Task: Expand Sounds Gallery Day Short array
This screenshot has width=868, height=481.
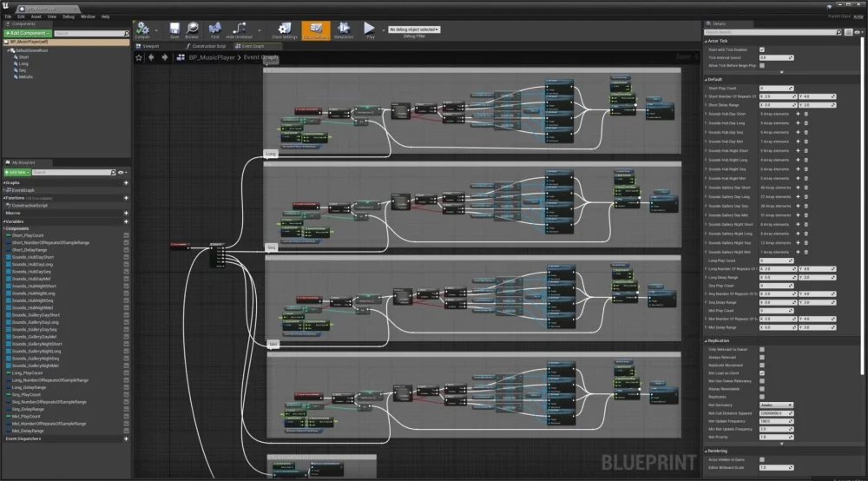Action: point(706,188)
